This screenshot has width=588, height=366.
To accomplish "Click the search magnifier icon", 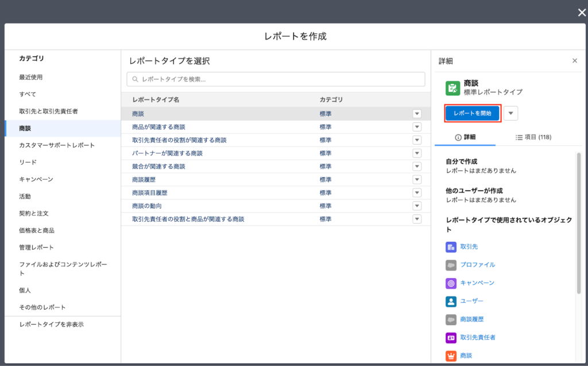I will (x=136, y=79).
